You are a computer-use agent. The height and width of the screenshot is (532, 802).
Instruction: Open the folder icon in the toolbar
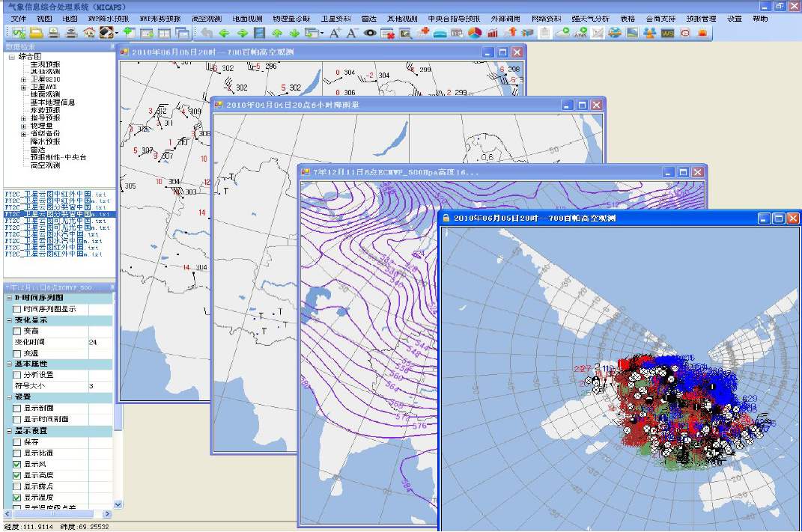(x=36, y=33)
